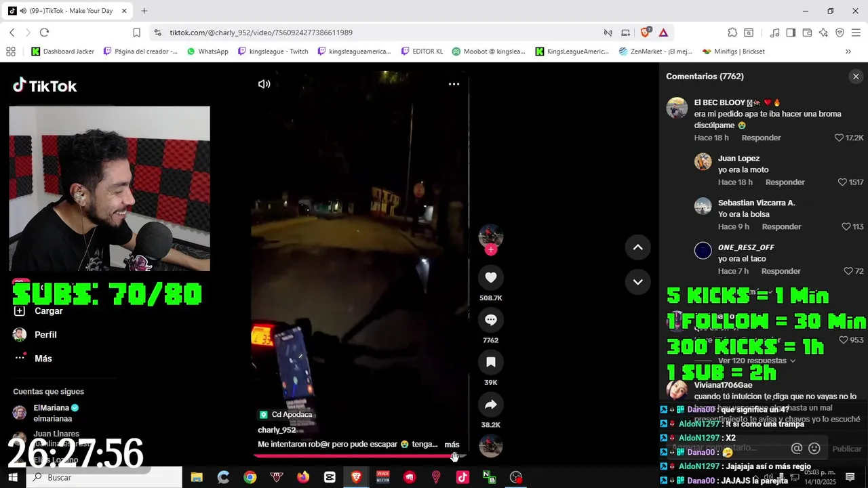Open emoji picker in comment box

tap(814, 449)
